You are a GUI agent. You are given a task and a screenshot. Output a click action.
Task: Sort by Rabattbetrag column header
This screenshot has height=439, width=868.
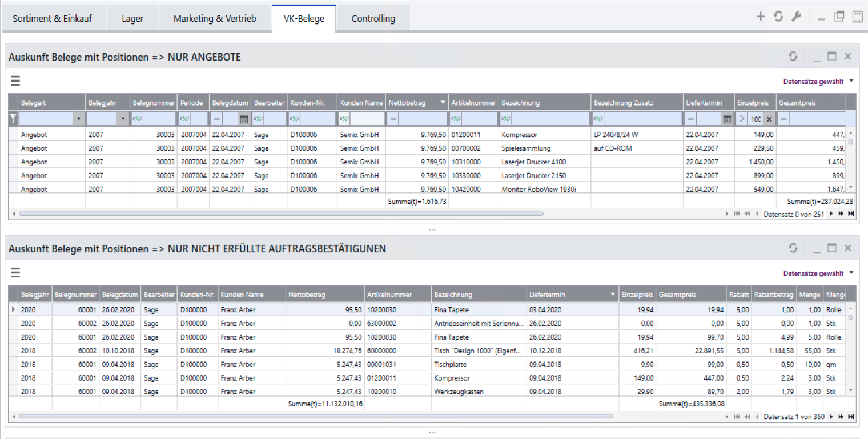774,295
